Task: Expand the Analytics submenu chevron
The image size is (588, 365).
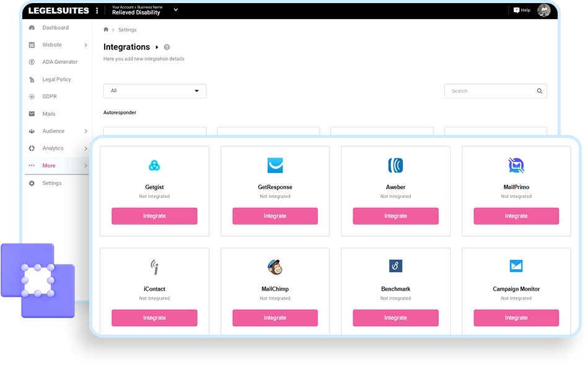Action: (x=86, y=148)
